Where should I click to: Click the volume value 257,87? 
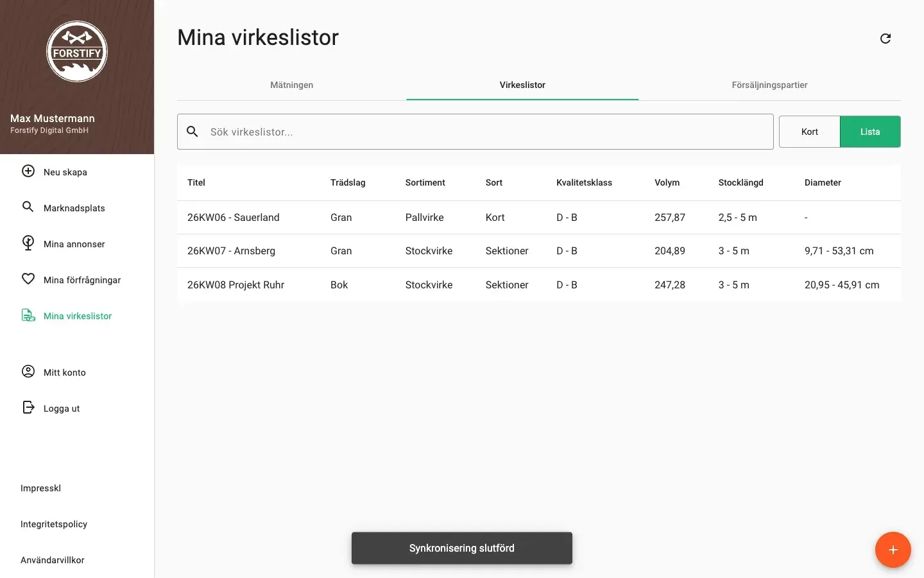pos(670,217)
